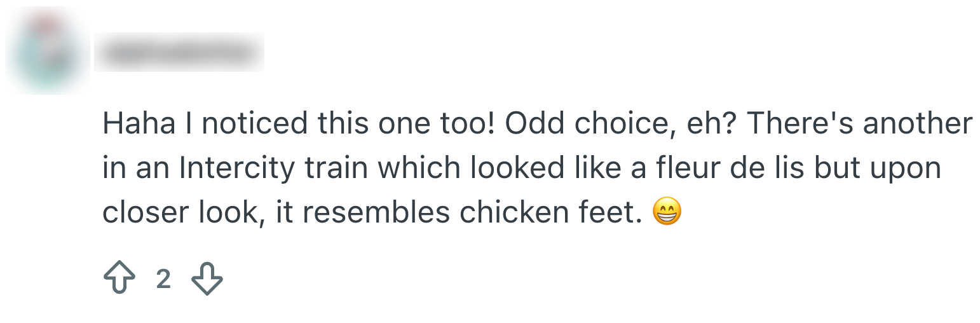
Task: Open the blurred username profile link
Action: pyautogui.click(x=179, y=53)
